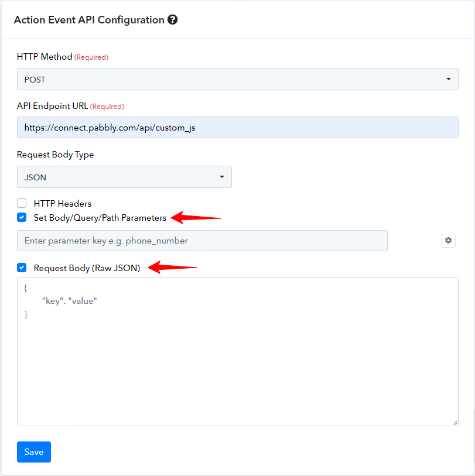Image resolution: width=475 pixels, height=476 pixels.
Task: Click the help question mark icon
Action: point(173,20)
